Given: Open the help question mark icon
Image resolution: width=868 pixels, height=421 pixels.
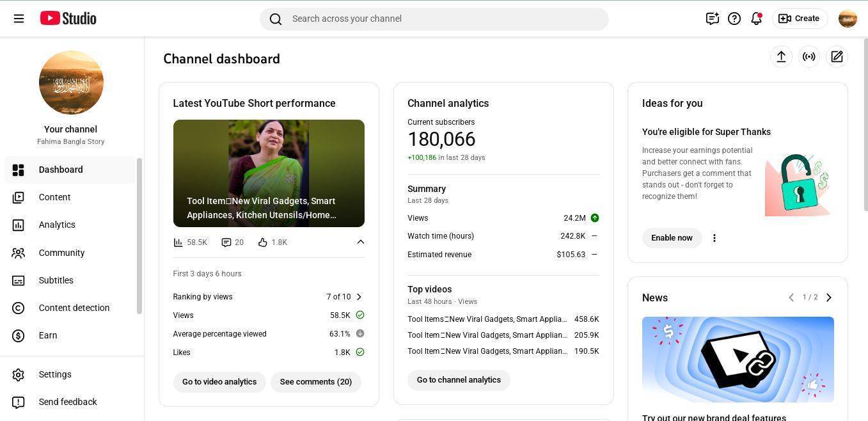Looking at the screenshot, I should (x=734, y=19).
